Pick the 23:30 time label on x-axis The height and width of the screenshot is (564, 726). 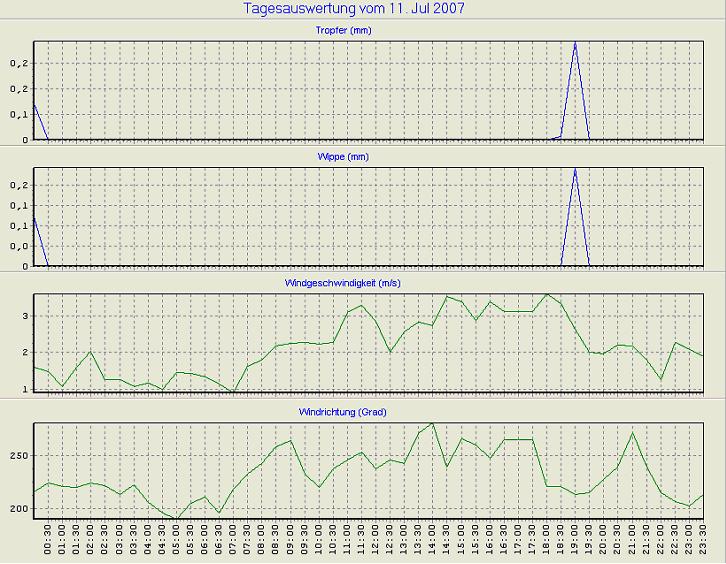[703, 542]
